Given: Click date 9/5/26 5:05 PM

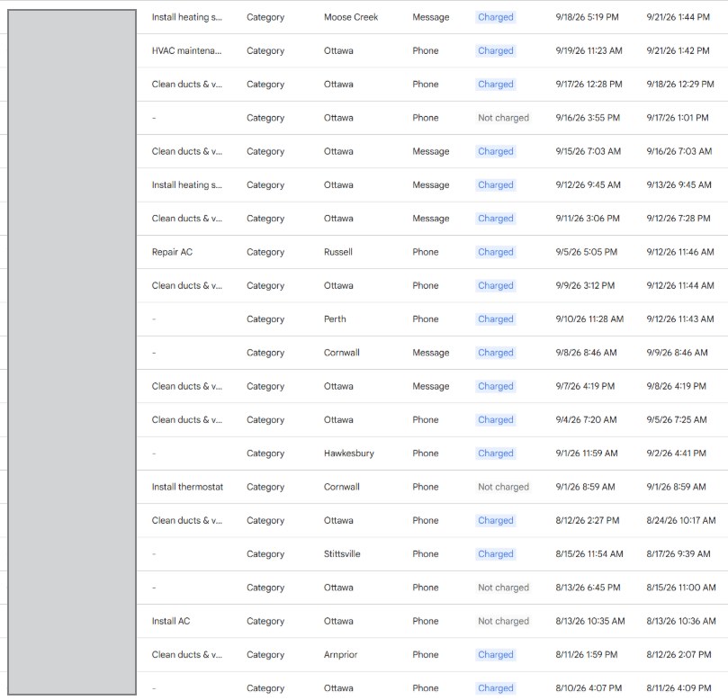Looking at the screenshot, I should (x=587, y=252).
